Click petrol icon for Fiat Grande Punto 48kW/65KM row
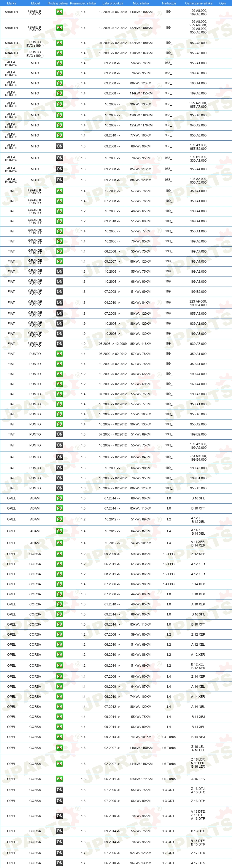 (x=59, y=211)
